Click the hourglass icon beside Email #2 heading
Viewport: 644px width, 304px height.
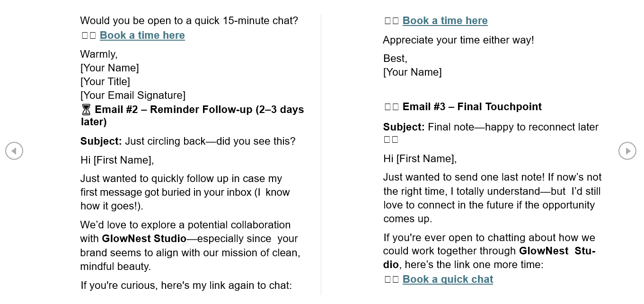(86, 110)
